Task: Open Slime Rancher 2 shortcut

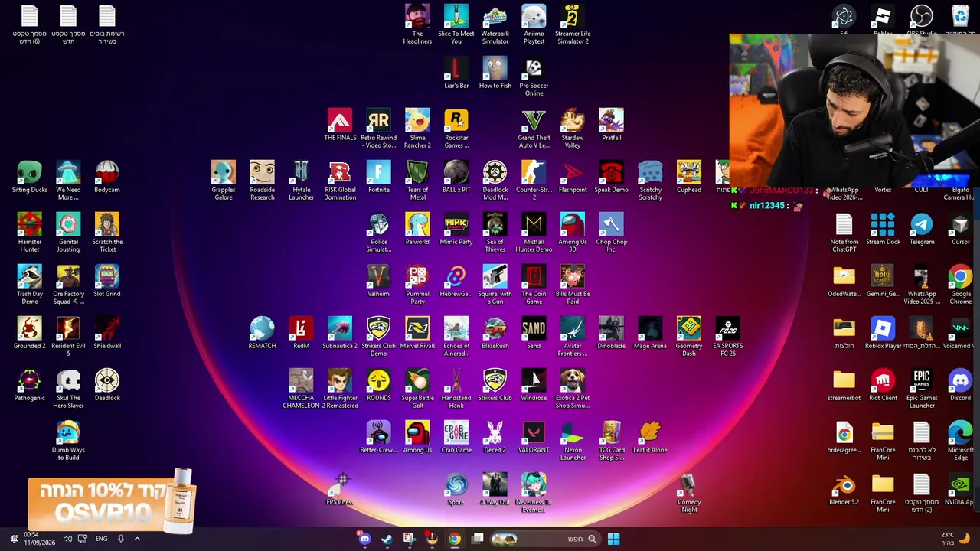Action: click(x=417, y=129)
